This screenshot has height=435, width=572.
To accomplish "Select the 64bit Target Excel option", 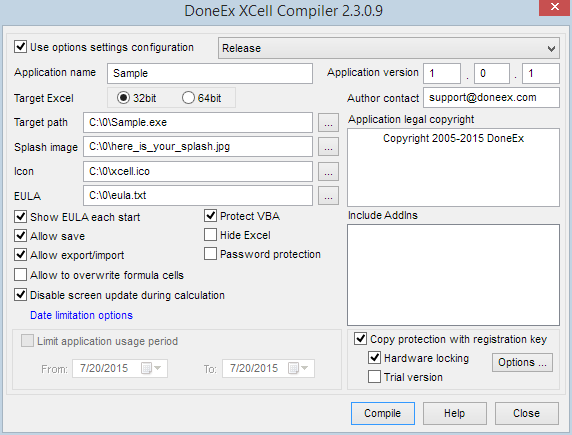I will 188,98.
